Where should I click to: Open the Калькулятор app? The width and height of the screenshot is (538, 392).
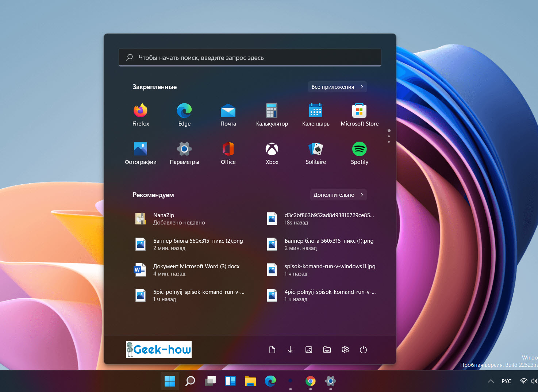tap(272, 115)
